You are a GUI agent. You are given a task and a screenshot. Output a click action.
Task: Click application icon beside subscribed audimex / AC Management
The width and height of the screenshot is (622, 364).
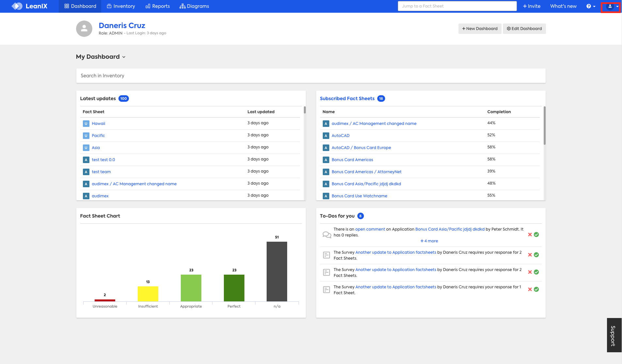click(x=326, y=124)
